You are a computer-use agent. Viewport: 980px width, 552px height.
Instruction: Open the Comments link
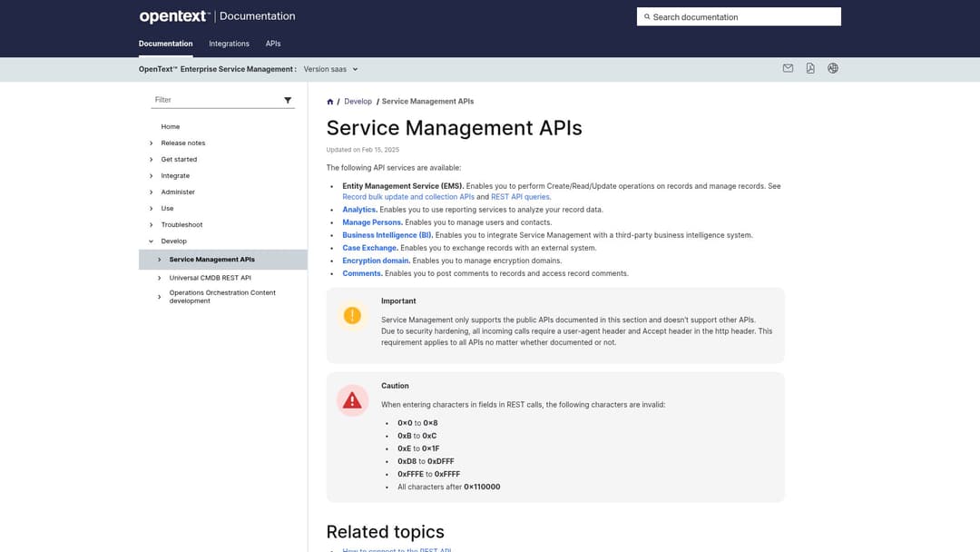(362, 274)
